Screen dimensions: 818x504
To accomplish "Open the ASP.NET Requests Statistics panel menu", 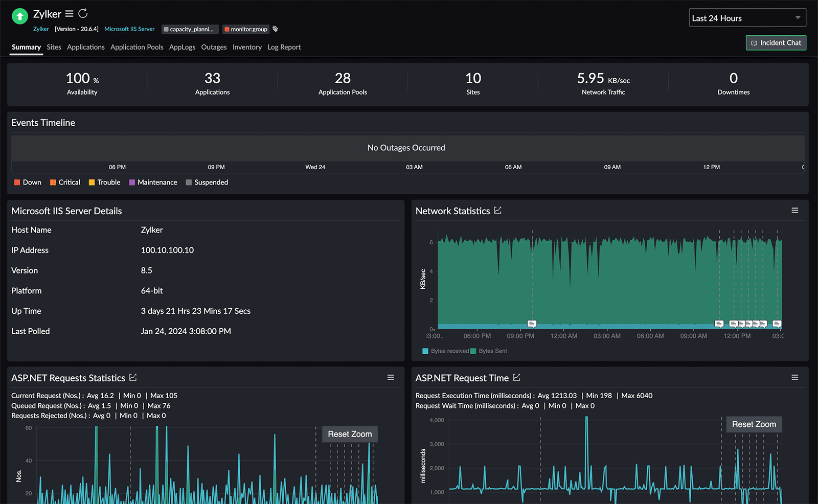I will click(391, 377).
